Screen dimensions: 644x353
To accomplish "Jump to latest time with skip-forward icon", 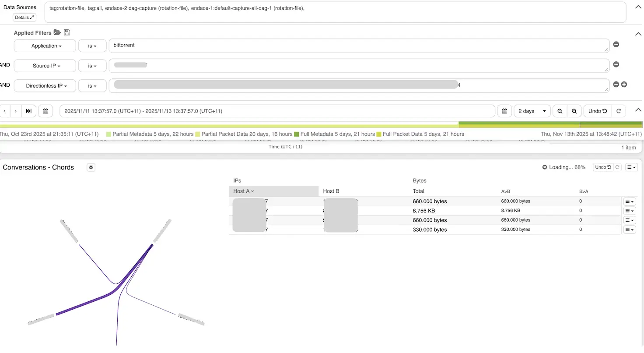I will (x=28, y=111).
